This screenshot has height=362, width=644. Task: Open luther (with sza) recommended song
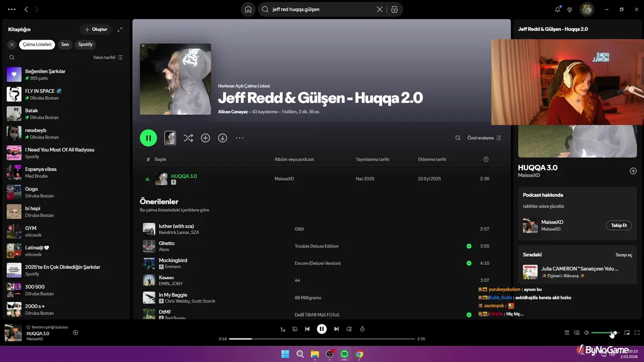(x=176, y=226)
